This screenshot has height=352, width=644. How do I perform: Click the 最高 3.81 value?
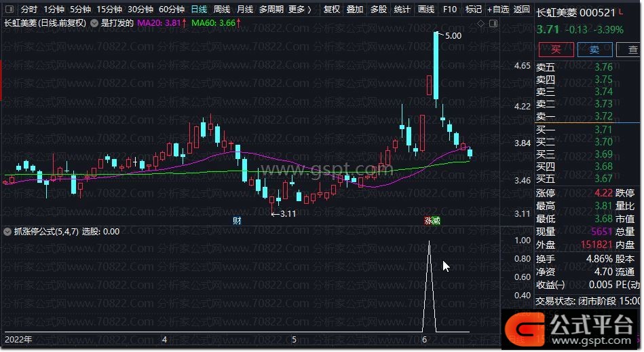[603, 206]
